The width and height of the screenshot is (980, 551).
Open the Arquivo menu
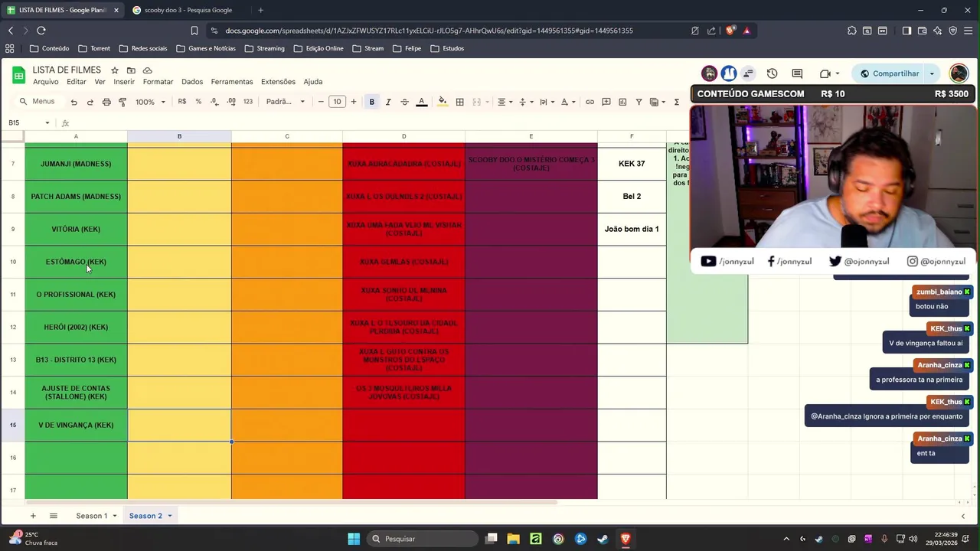(45, 82)
